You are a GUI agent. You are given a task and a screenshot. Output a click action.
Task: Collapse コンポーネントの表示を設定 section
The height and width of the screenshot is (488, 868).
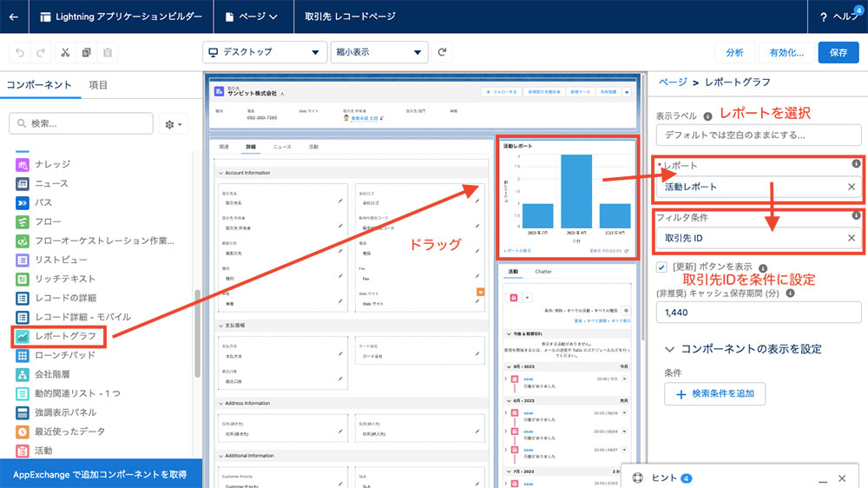(x=669, y=348)
